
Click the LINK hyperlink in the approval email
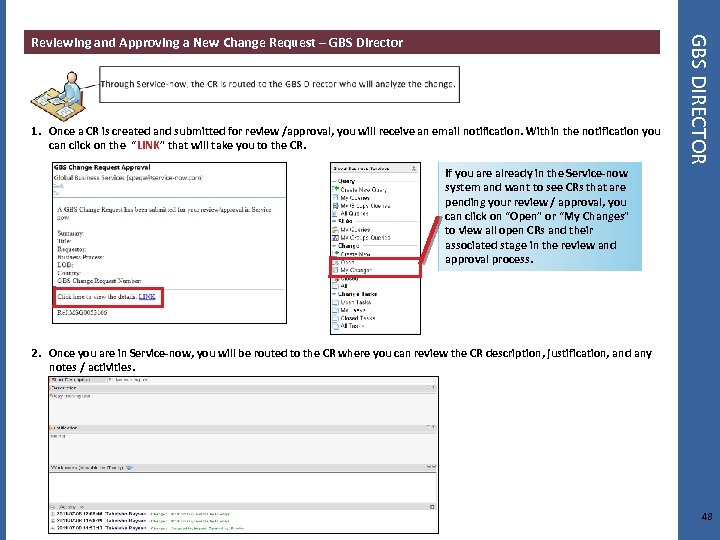pyautogui.click(x=147, y=297)
